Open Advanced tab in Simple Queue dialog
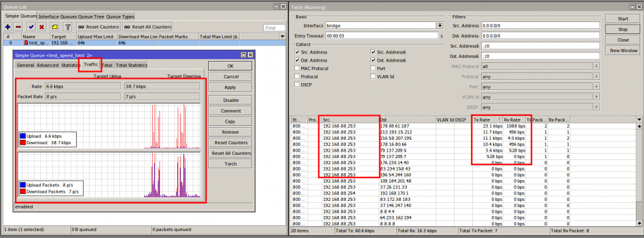The height and width of the screenshot is (238, 644). 48,65
